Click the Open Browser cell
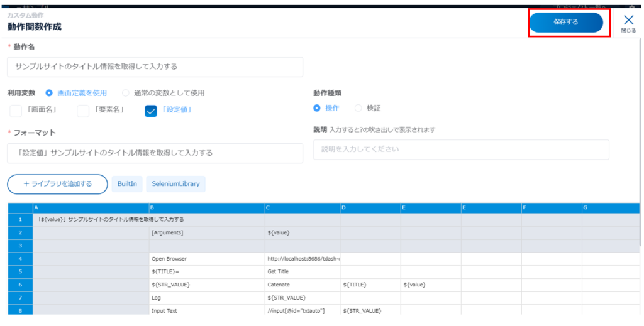 (x=206, y=258)
